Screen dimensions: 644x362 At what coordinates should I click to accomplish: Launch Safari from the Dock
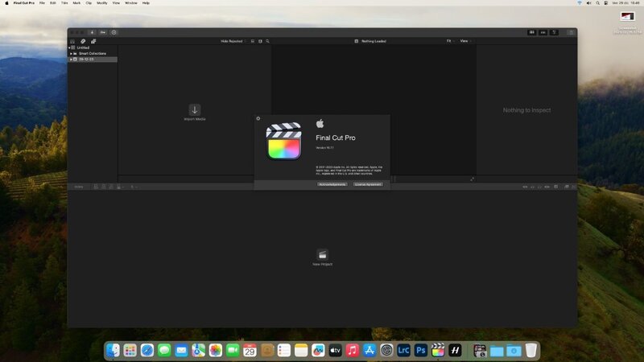tap(147, 351)
